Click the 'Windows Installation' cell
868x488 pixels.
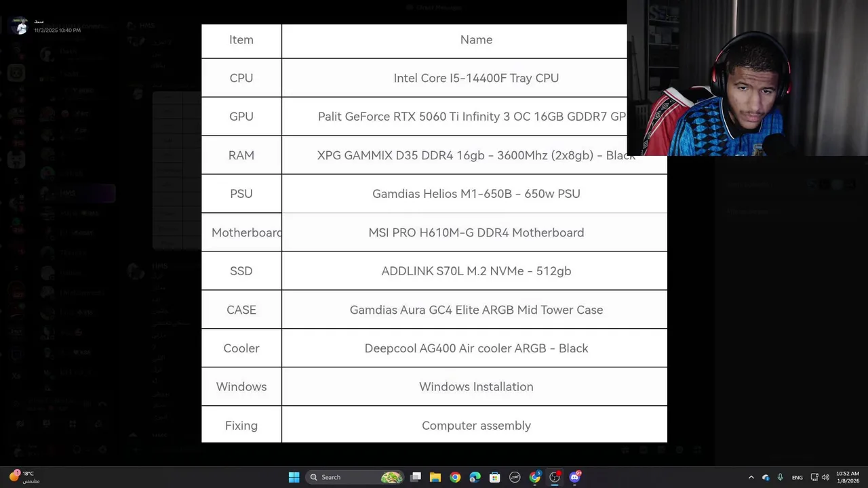click(475, 387)
